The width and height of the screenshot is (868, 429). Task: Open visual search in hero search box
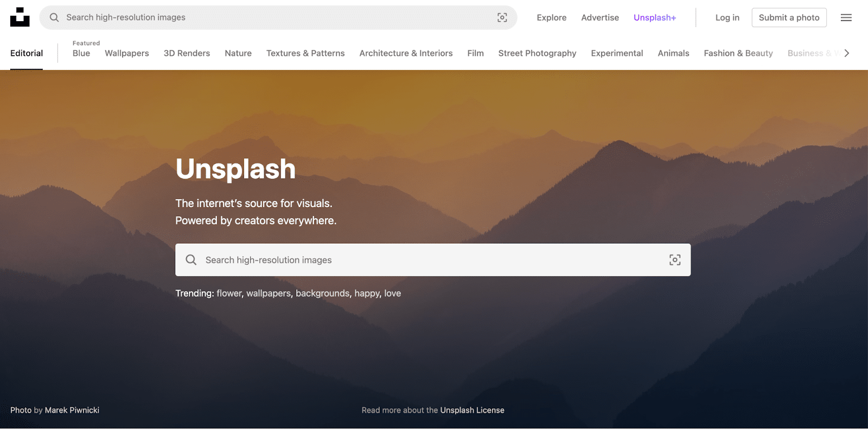(675, 260)
